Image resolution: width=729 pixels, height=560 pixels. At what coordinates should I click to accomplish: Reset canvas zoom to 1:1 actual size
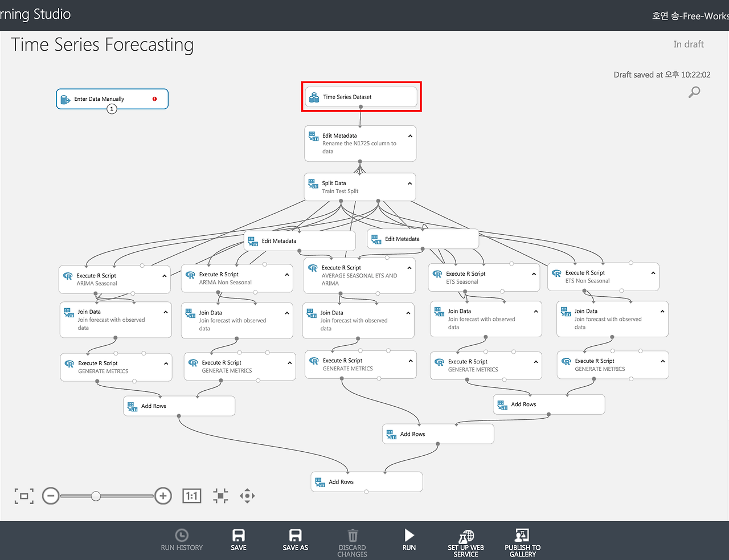[192, 496]
